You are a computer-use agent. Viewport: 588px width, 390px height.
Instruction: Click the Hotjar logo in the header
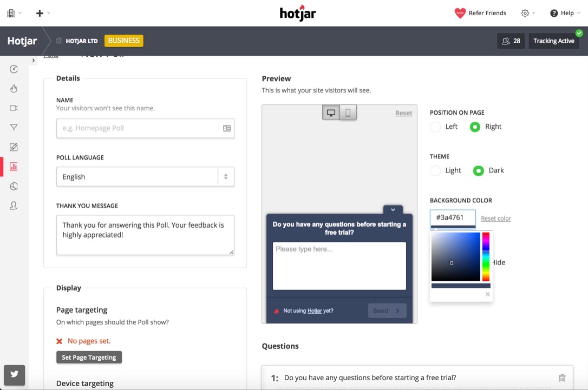click(298, 13)
